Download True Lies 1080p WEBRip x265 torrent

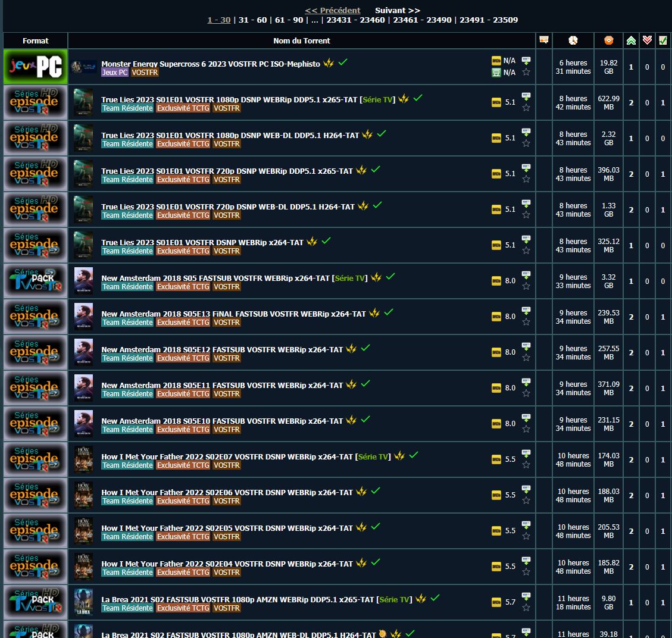coord(526,96)
